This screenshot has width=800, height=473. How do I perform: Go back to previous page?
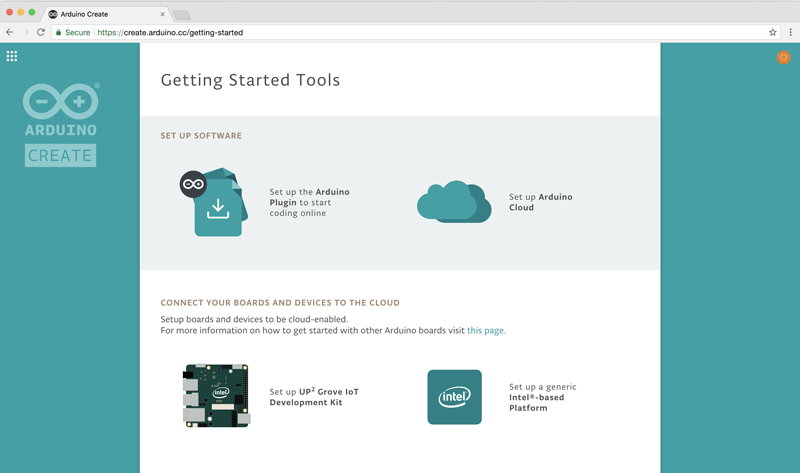(10, 32)
